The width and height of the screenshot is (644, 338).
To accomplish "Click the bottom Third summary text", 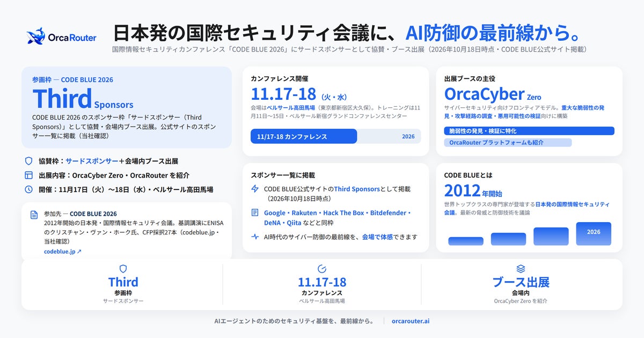I will [123, 282].
